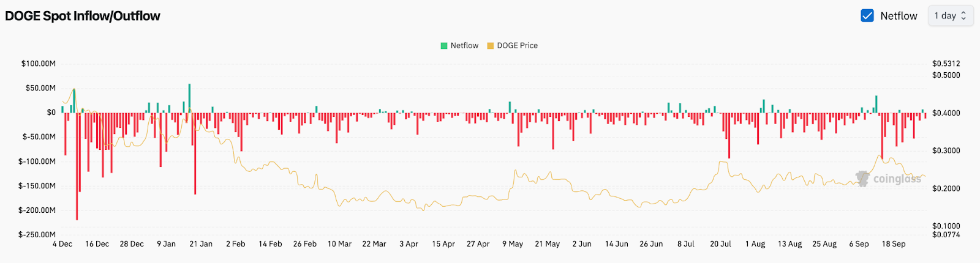Viewport: 980px width, 263px height.
Task: Toggle the DOGE Price legend entry
Action: [512, 45]
